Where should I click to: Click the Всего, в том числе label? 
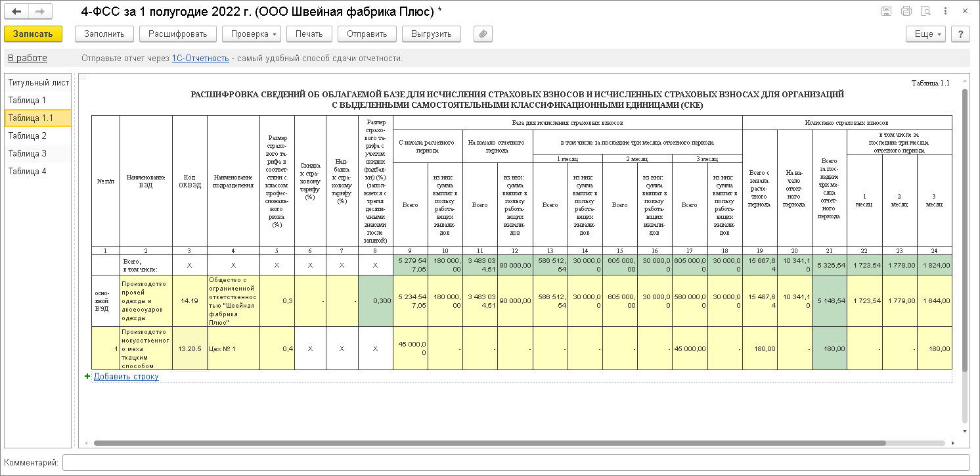pyautogui.click(x=146, y=264)
